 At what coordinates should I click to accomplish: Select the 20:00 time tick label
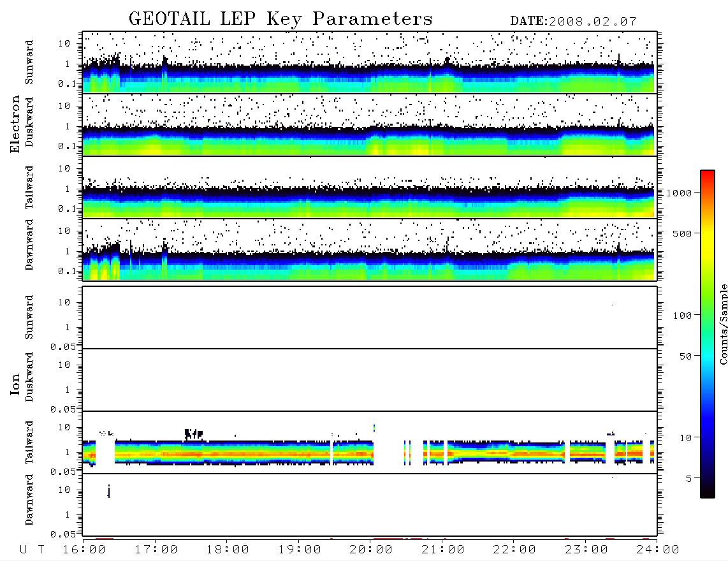pyautogui.click(x=371, y=550)
